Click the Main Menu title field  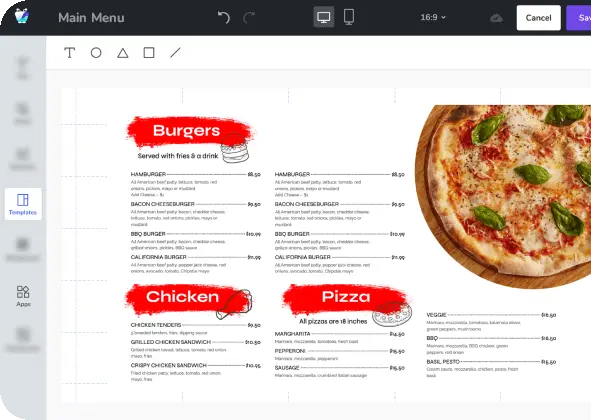pyautogui.click(x=91, y=18)
